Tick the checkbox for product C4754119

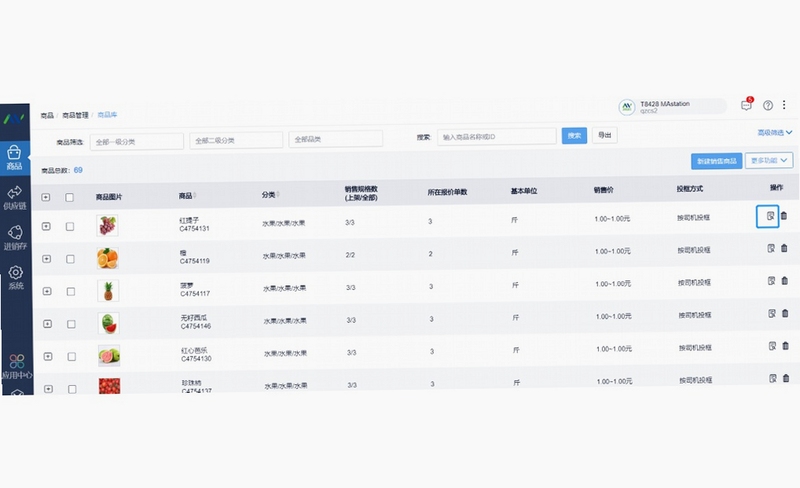point(70,259)
